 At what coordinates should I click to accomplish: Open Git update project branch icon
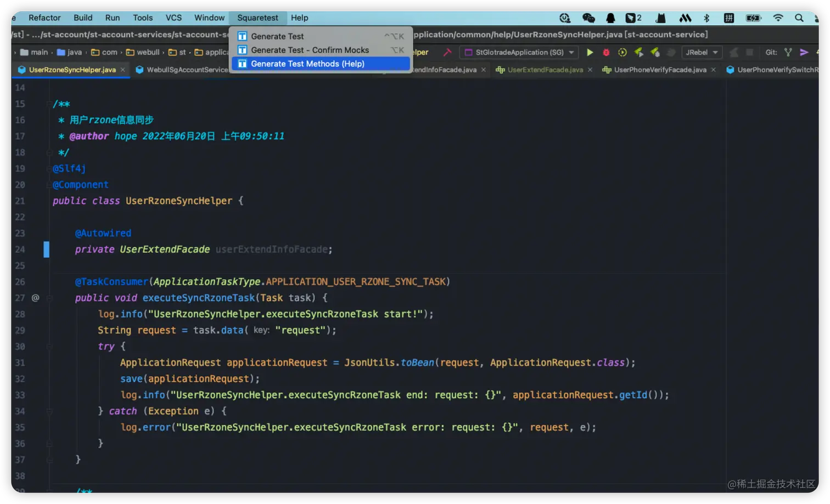(788, 53)
